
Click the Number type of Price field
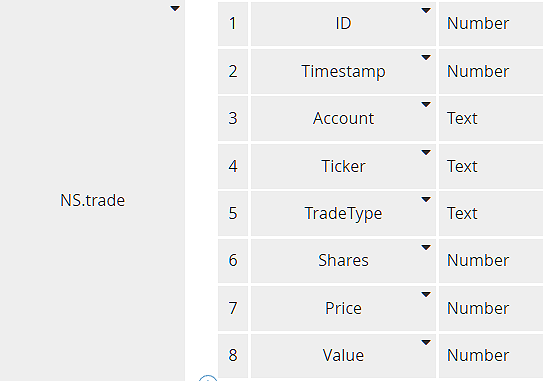[478, 308]
